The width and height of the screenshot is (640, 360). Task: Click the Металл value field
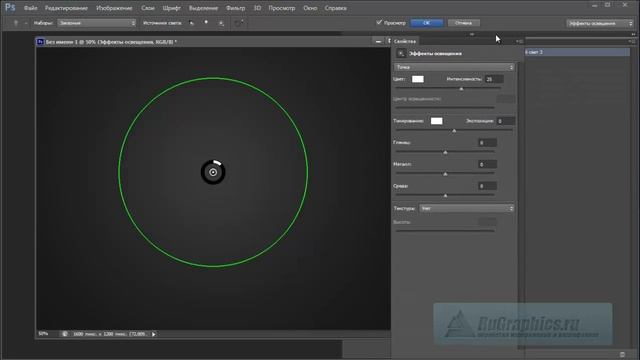pyautogui.click(x=487, y=164)
